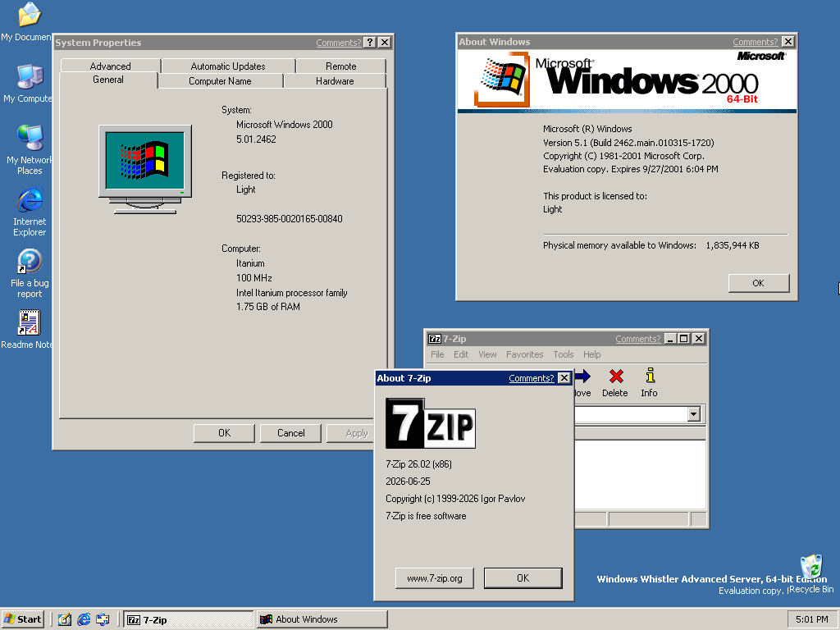Image resolution: width=840 pixels, height=630 pixels.
Task: Launch Internet Explorer from the desktop
Action: [29, 200]
